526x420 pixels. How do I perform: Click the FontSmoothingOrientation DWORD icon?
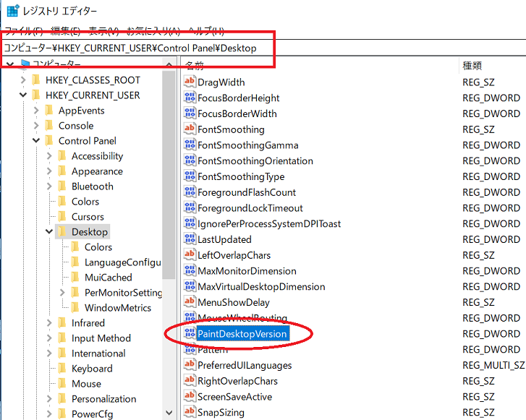(190, 160)
